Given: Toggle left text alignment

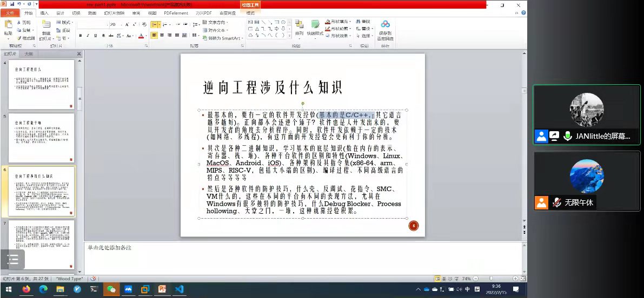Looking at the screenshot, I should pos(154,36).
